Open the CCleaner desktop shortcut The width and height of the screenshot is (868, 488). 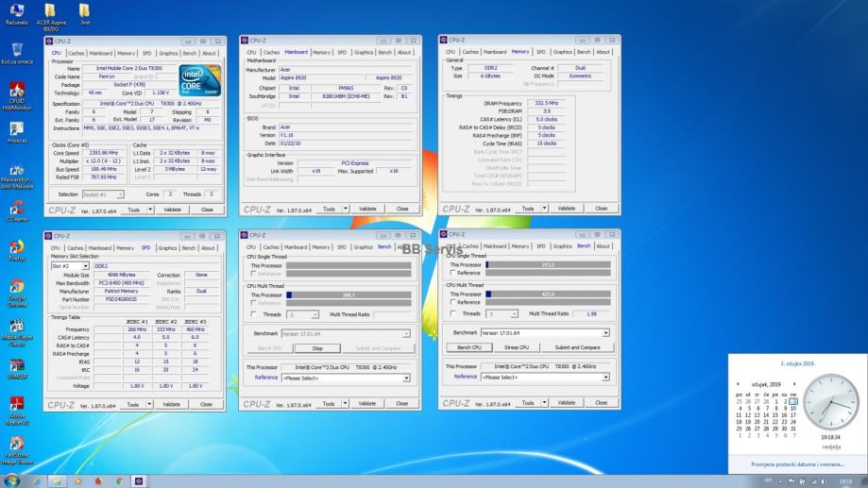16,208
